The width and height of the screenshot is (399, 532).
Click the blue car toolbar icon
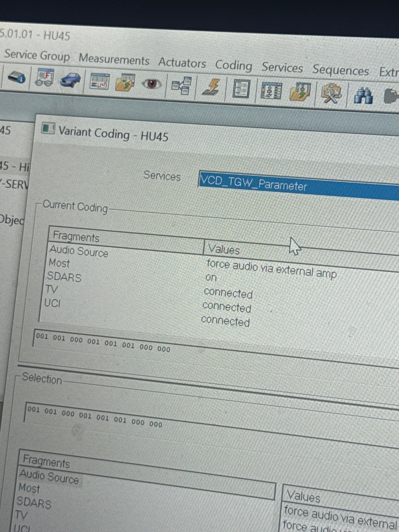tap(70, 80)
